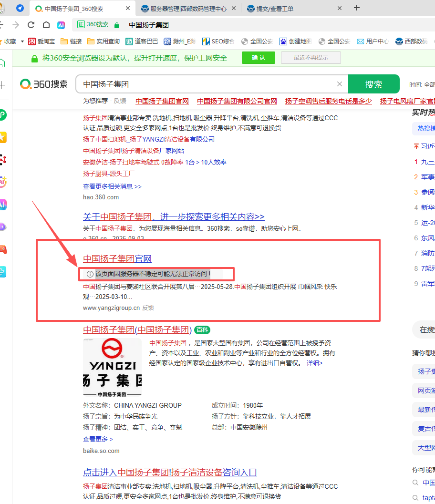Switch to the 服务器管理|西部数码管理中心 tab
The height and width of the screenshot is (504, 435).
click(x=188, y=9)
